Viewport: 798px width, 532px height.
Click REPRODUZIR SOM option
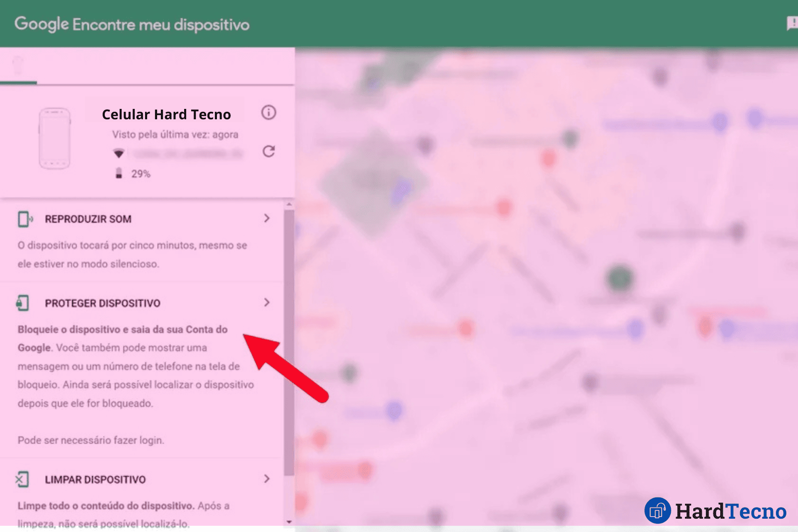88,219
